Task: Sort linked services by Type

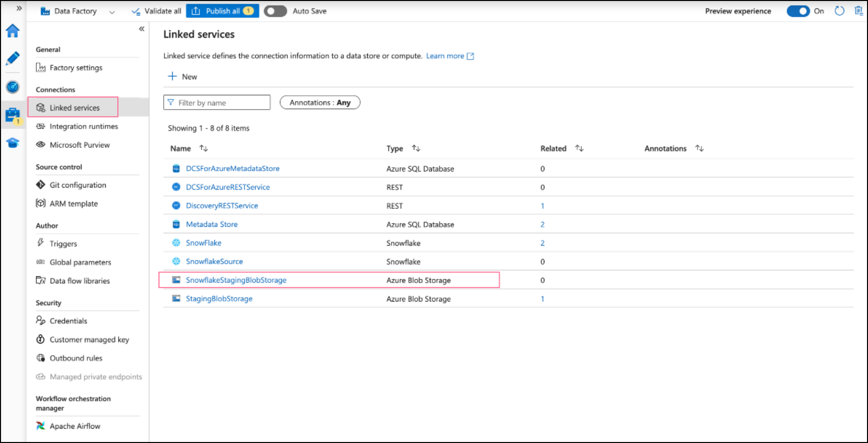Action: pyautogui.click(x=416, y=148)
